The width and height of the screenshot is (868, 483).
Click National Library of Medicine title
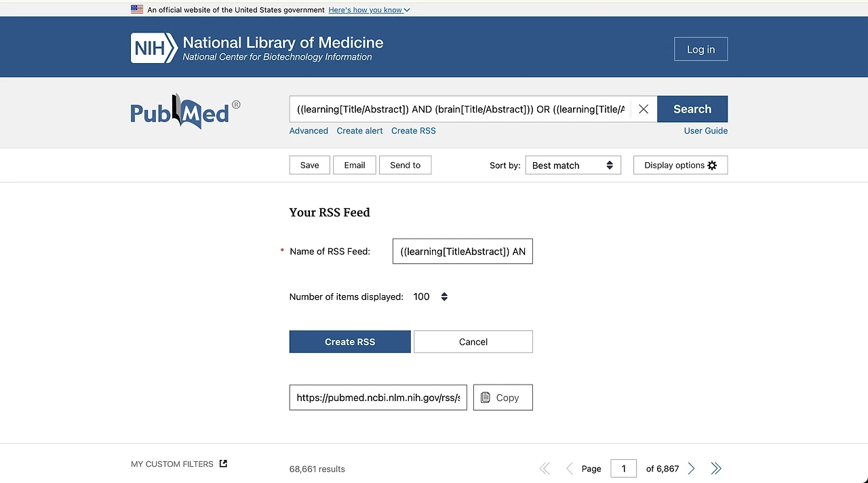click(x=283, y=43)
